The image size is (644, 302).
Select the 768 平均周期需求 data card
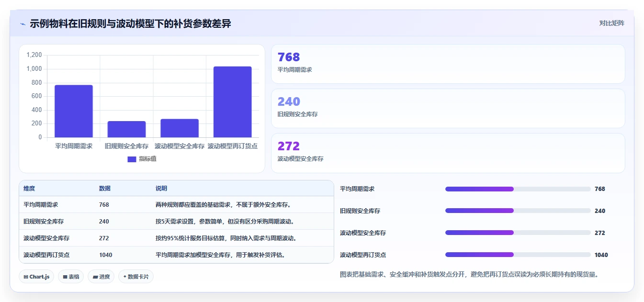[x=448, y=64]
